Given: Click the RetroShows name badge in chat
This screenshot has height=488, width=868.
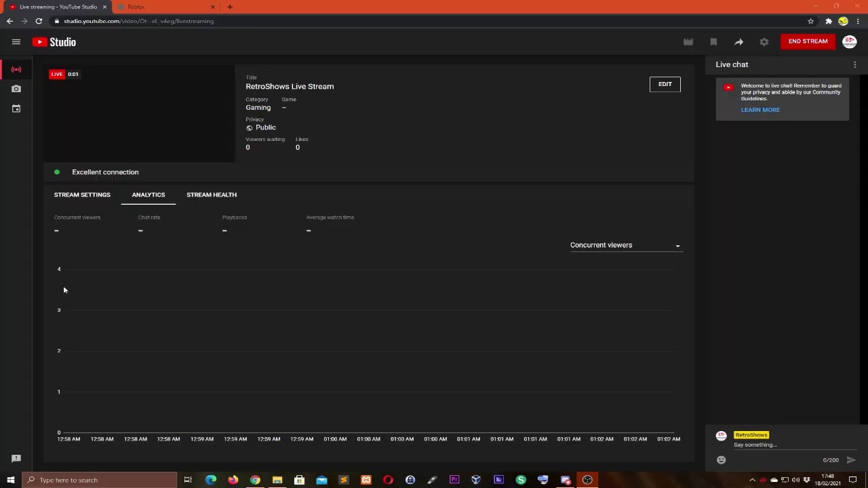Looking at the screenshot, I should click(x=751, y=435).
